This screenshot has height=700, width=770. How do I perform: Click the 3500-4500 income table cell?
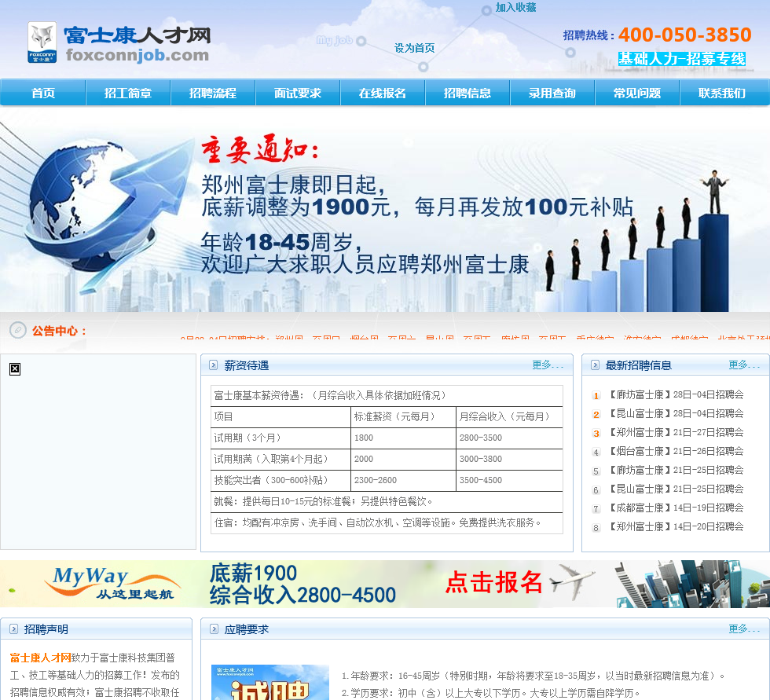(509, 480)
